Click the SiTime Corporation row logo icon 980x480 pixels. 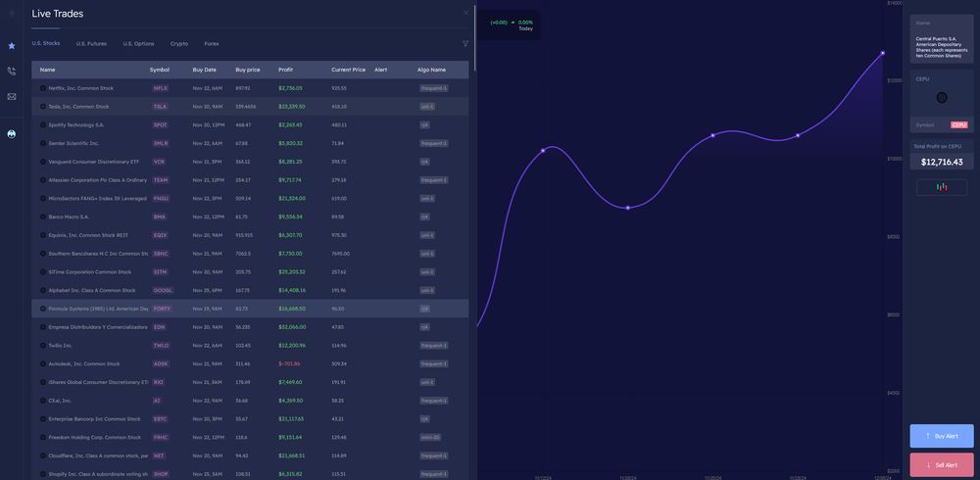click(43, 272)
